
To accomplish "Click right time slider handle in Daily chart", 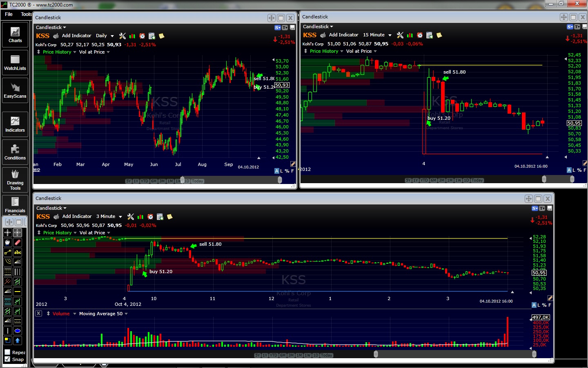I will click(280, 180).
